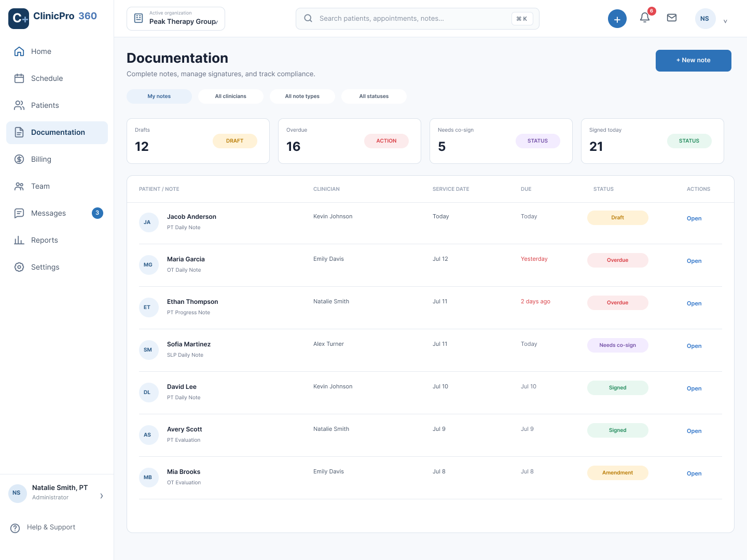Click the search magnifier icon
This screenshot has width=747, height=560.
click(308, 18)
